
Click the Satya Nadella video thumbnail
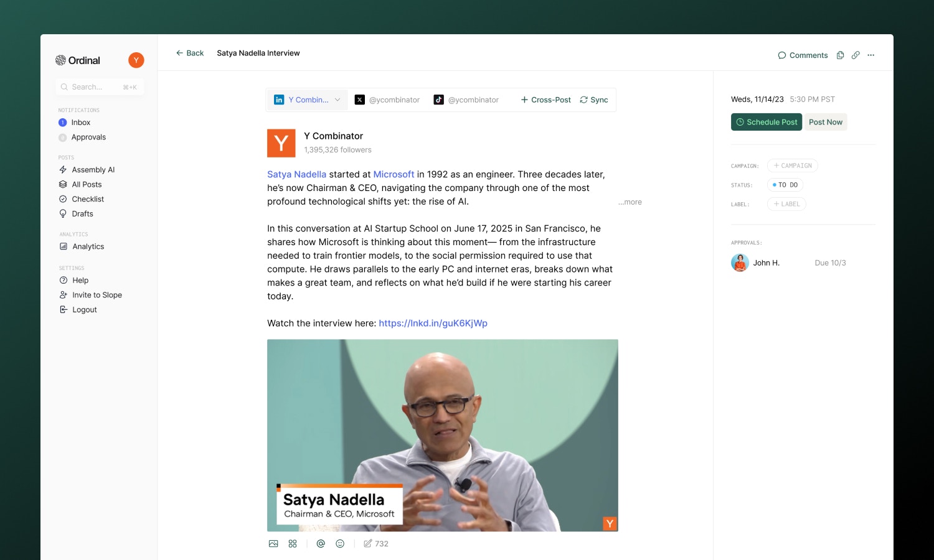[x=443, y=435]
